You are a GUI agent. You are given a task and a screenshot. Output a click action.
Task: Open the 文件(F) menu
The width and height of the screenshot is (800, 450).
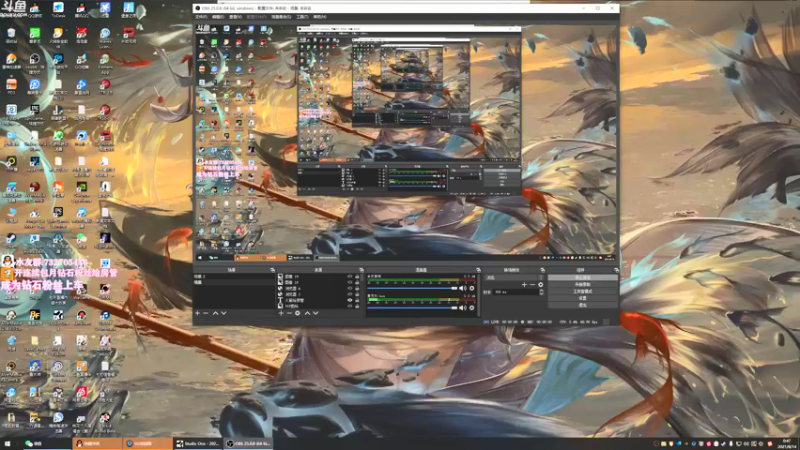click(201, 17)
